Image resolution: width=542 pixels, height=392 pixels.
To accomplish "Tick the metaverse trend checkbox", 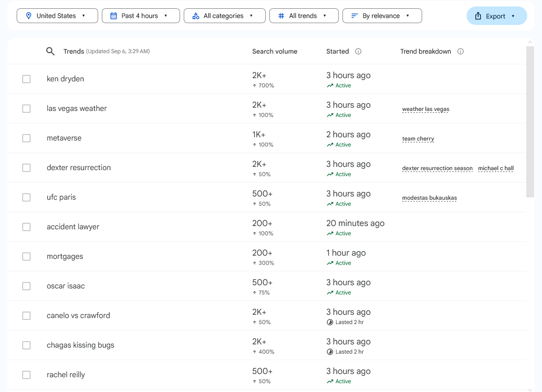I will coord(26,138).
